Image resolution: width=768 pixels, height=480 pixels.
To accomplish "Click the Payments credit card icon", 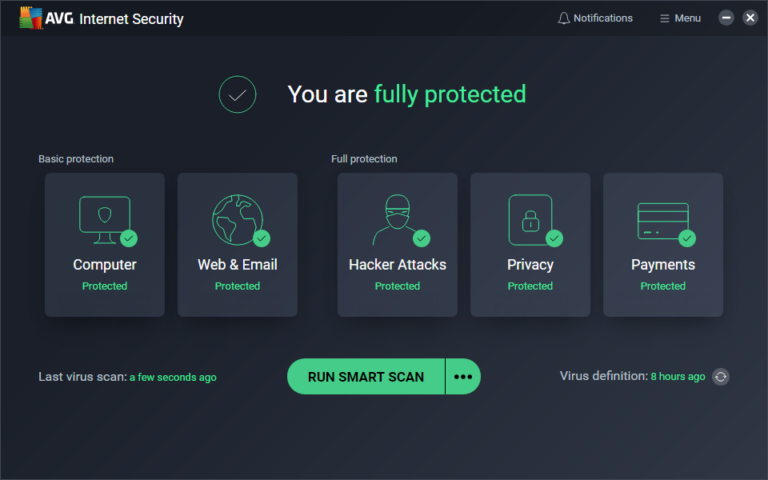I will coord(662,219).
